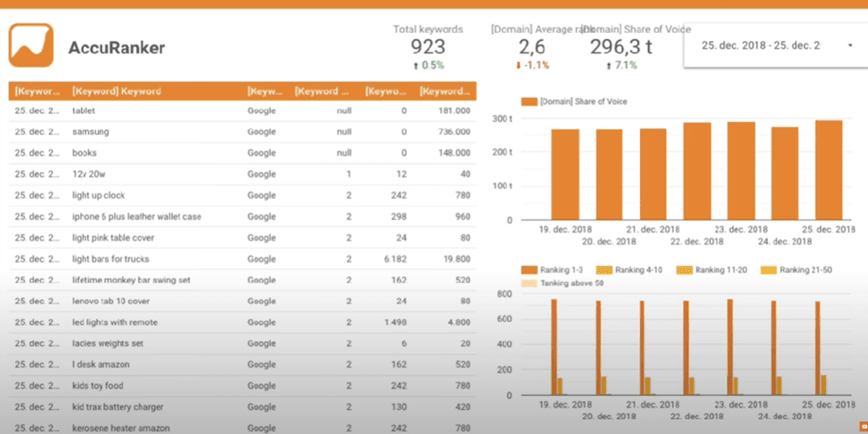Click iphone 6 plus leather wallet case

click(x=137, y=216)
